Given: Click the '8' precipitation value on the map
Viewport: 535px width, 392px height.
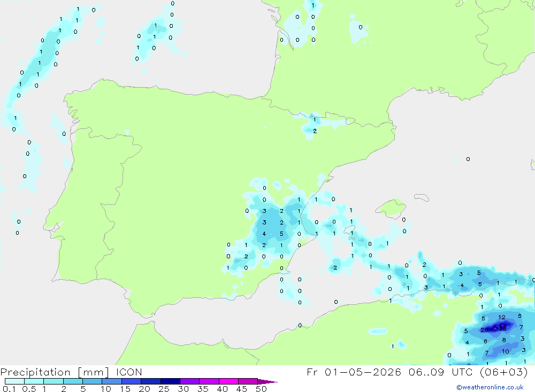Looking at the screenshot, I should (504, 340).
